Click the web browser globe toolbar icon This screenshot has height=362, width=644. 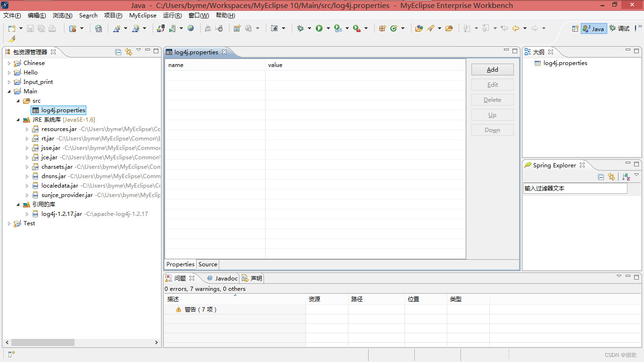point(190,28)
